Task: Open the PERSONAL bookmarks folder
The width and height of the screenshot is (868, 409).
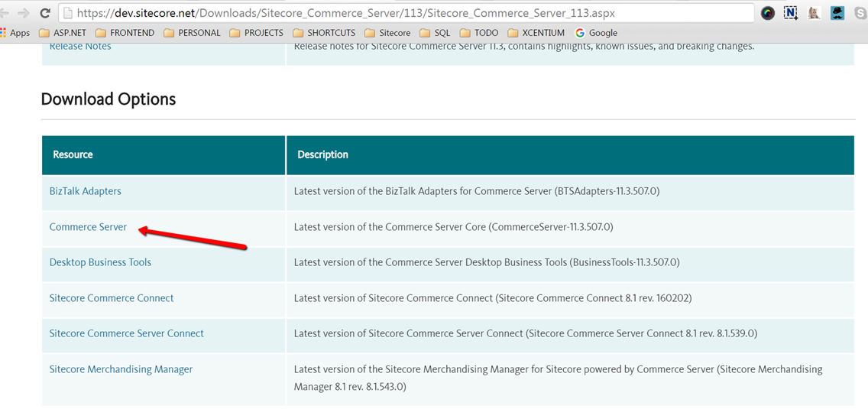Action: tap(192, 33)
